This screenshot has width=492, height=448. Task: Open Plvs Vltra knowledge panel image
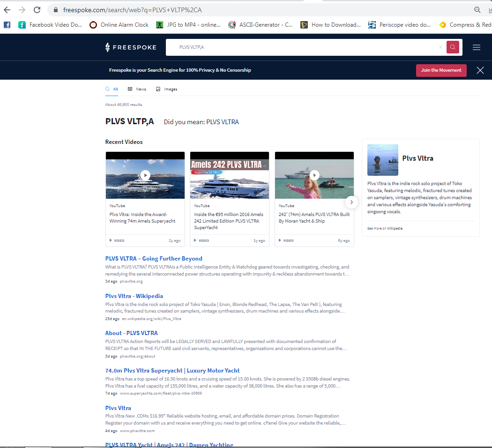click(383, 160)
